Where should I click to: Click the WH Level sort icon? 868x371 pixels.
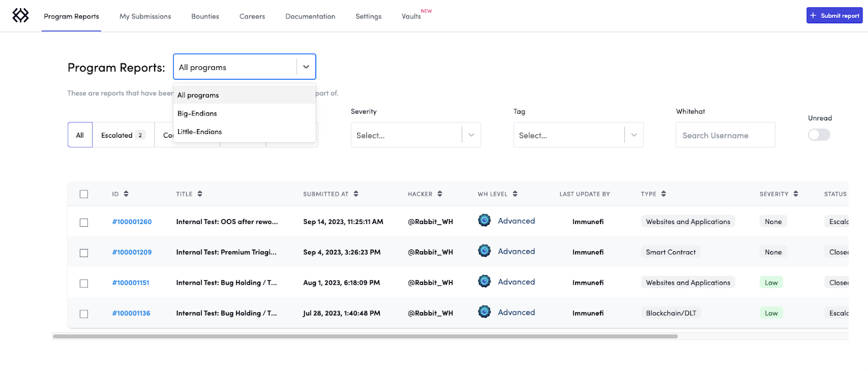coord(515,194)
